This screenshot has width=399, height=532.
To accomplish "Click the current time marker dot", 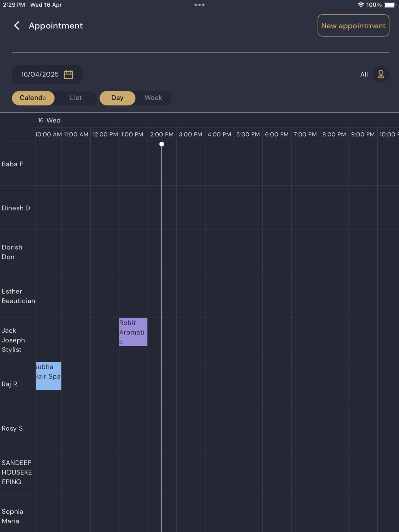I will pyautogui.click(x=162, y=144).
